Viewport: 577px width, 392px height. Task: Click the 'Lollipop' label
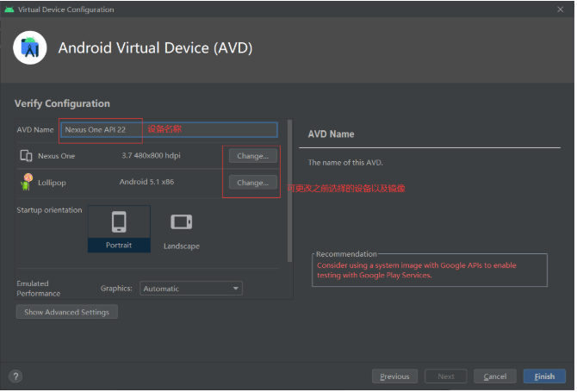52,183
